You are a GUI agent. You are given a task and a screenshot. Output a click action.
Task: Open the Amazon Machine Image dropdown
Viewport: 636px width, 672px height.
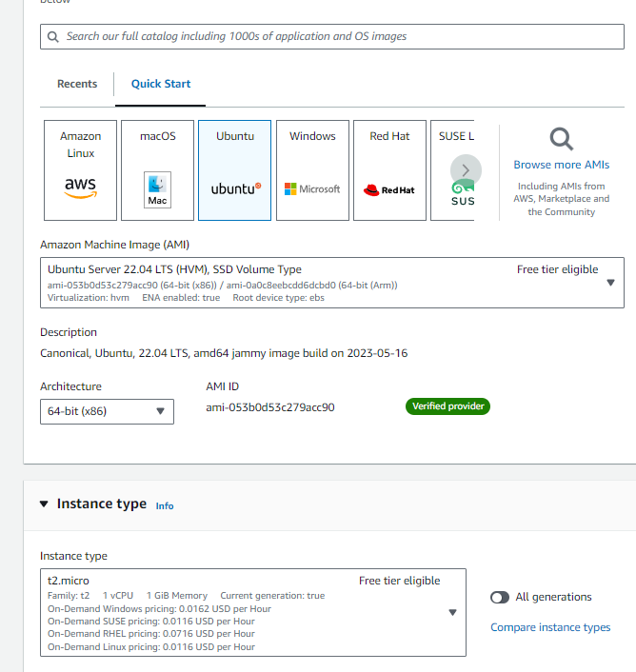tap(332, 283)
